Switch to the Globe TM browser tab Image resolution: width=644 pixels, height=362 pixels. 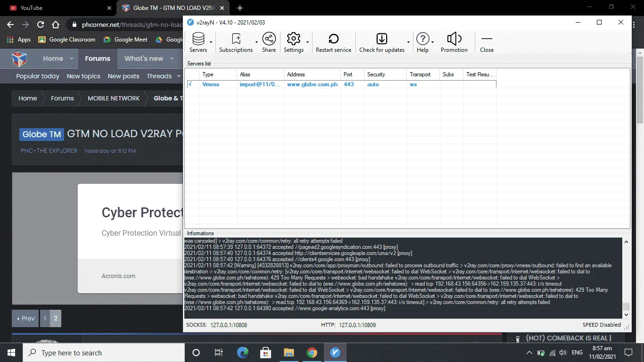point(173,8)
